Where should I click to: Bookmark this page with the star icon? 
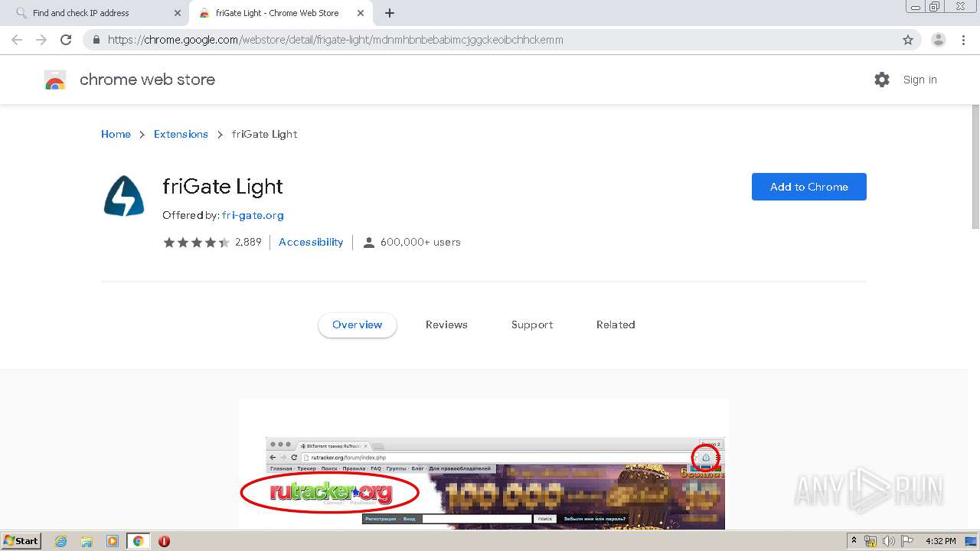908,40
